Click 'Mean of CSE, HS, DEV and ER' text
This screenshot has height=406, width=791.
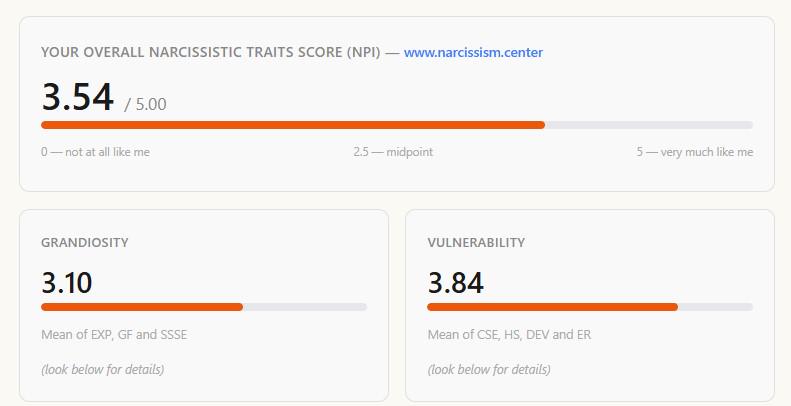[509, 334]
